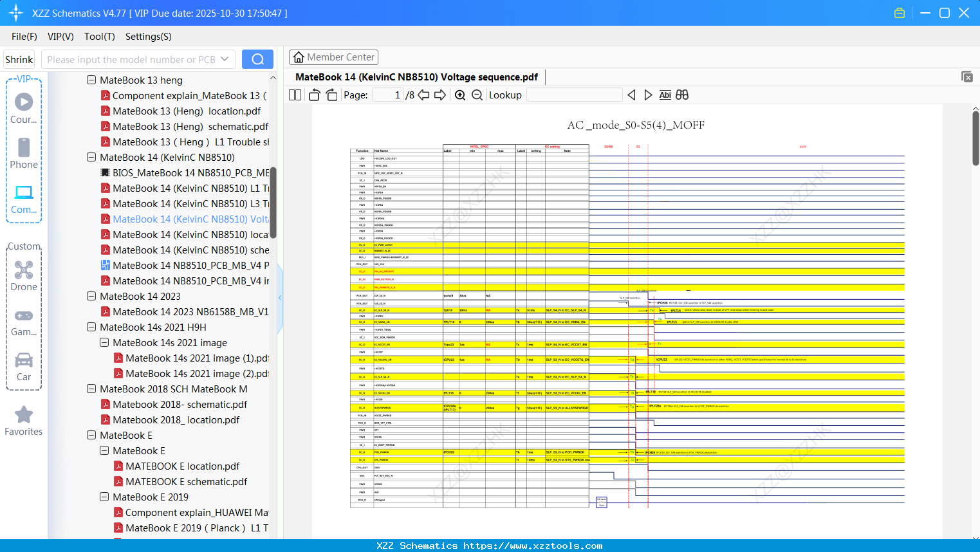Viewport: 980px width, 552px height.
Task: Go to previous PDF page arrow
Action: click(423, 95)
